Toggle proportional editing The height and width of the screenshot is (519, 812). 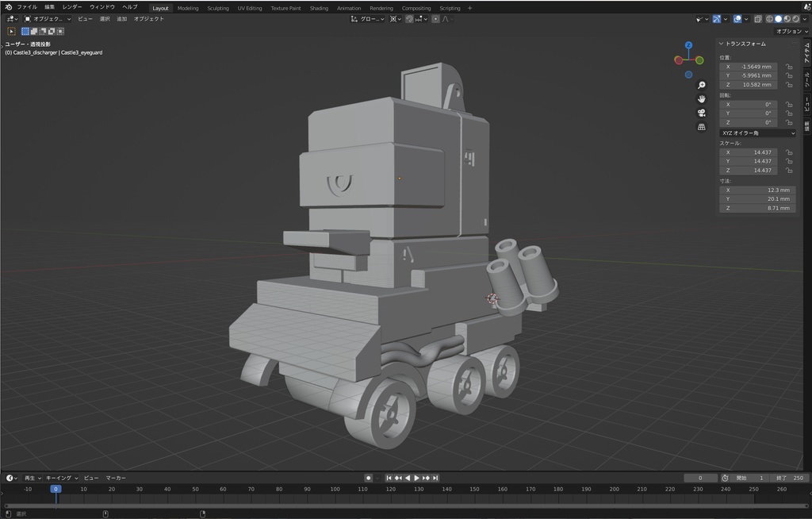[x=435, y=19]
